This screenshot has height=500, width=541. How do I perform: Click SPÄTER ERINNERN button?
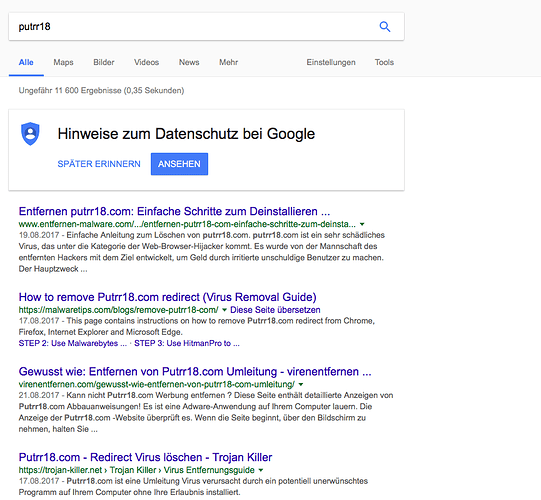click(x=99, y=164)
